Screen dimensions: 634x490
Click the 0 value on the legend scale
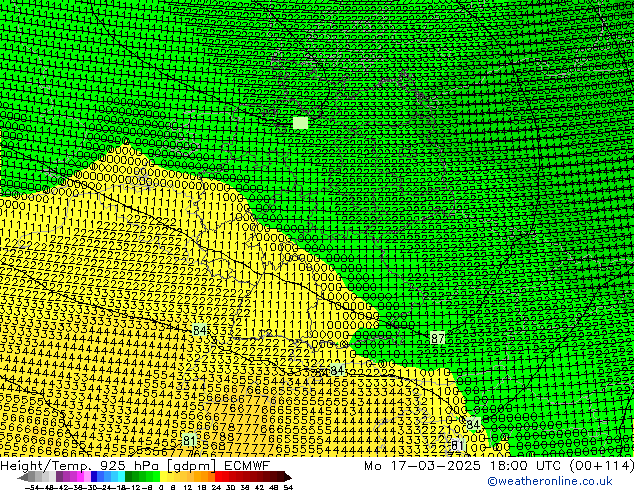162,487
